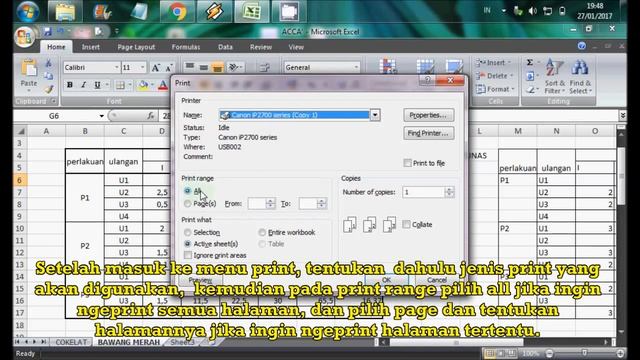640x360 pixels.
Task: Click the Font Color letter A icon
Action: (163, 85)
